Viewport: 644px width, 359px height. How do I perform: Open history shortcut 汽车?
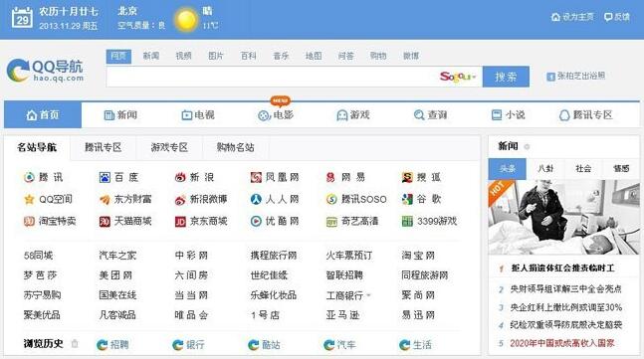coord(339,345)
